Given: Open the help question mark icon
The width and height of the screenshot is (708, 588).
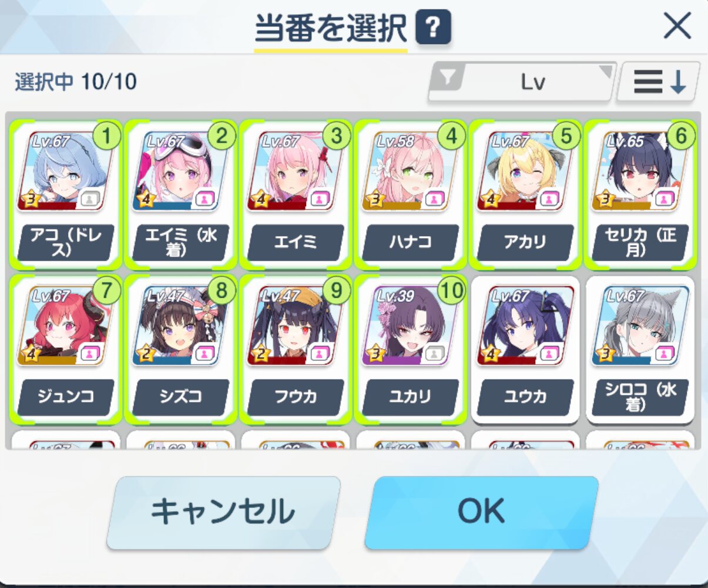Looking at the screenshot, I should (x=433, y=27).
